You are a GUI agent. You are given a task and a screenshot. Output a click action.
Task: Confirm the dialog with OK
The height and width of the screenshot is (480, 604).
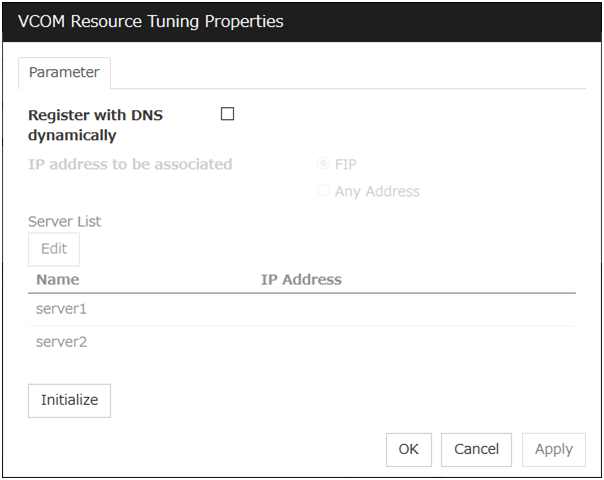point(408,449)
